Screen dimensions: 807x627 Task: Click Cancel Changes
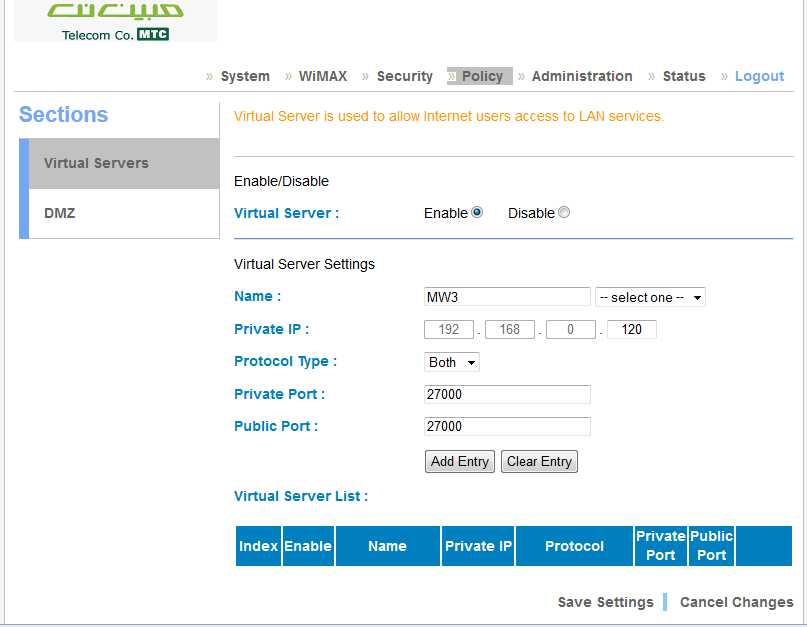click(x=736, y=602)
